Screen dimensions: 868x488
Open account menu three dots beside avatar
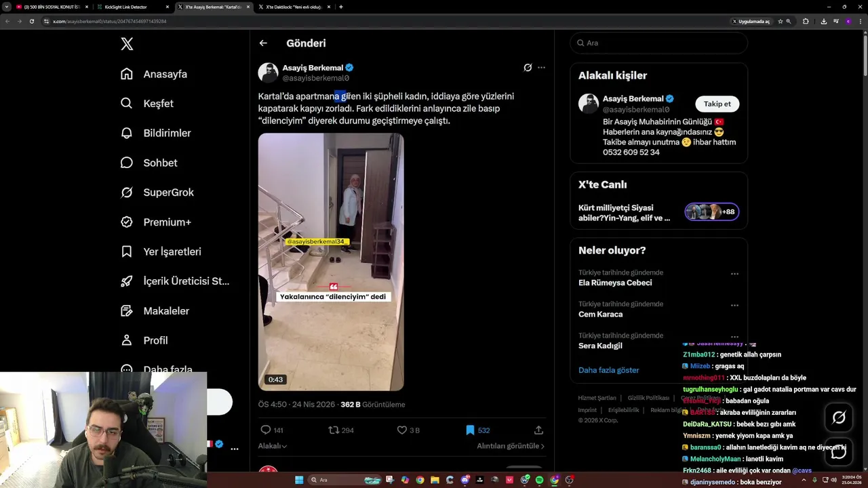click(x=234, y=449)
